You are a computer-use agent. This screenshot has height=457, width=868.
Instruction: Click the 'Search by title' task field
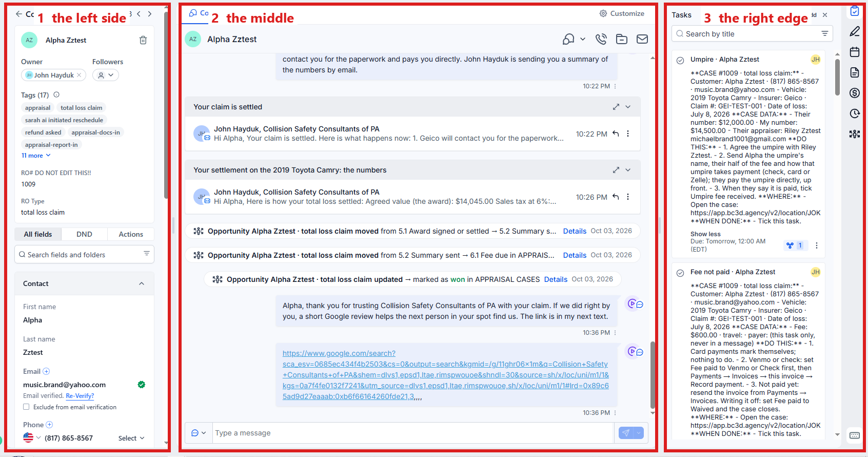coord(752,34)
